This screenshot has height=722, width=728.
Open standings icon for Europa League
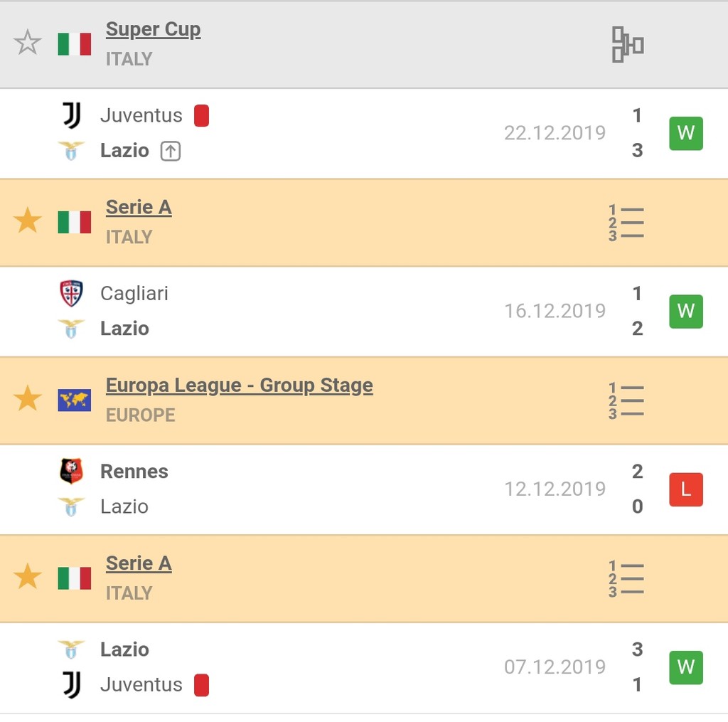(626, 400)
